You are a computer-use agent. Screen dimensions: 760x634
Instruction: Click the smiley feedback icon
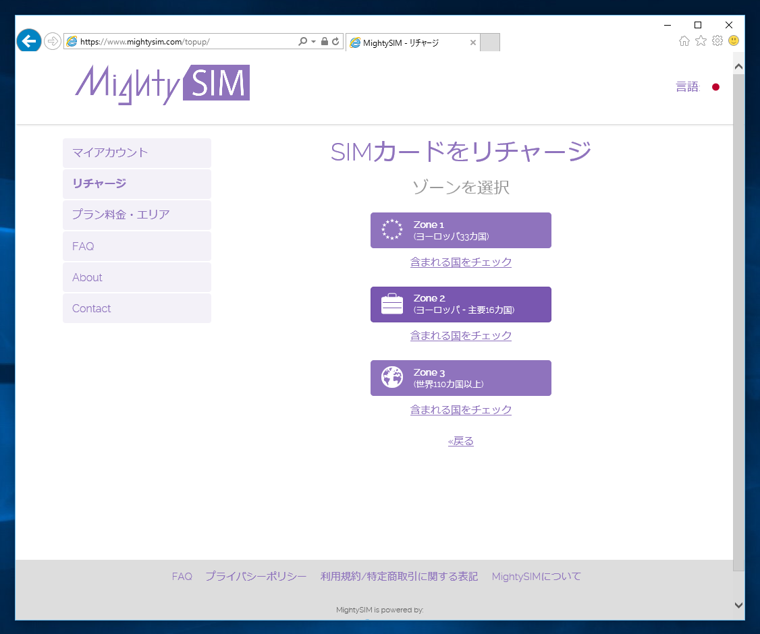[733, 41]
